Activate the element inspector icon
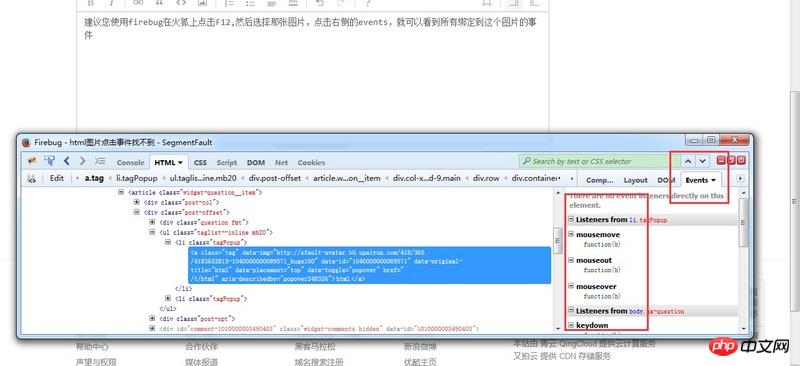Viewport: 800px width, 366px height. [x=49, y=161]
